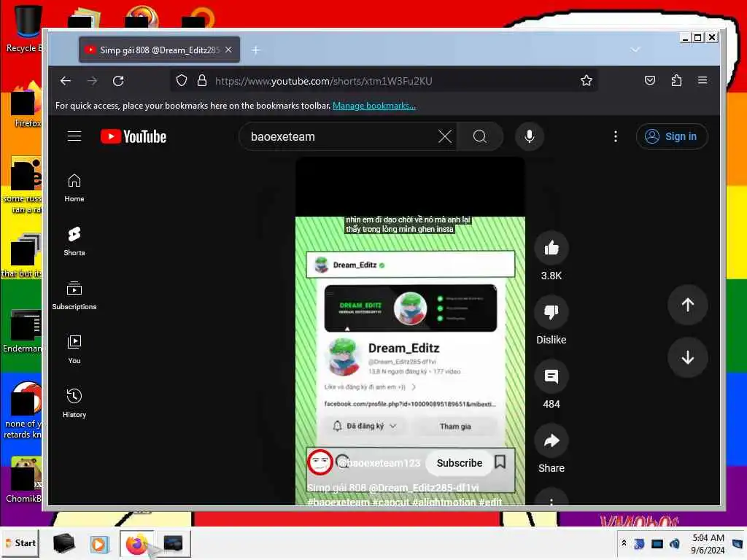Show hidden tray icons chevron

(624, 542)
